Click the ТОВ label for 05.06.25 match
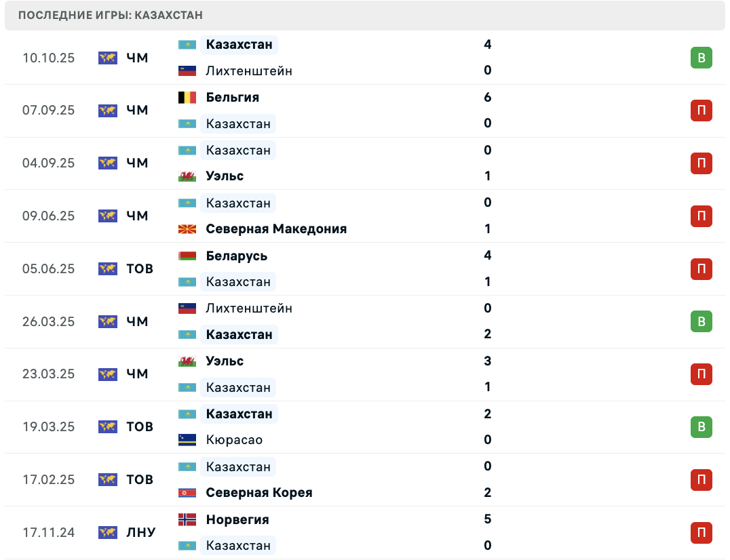This screenshot has width=730, height=560. point(140,269)
